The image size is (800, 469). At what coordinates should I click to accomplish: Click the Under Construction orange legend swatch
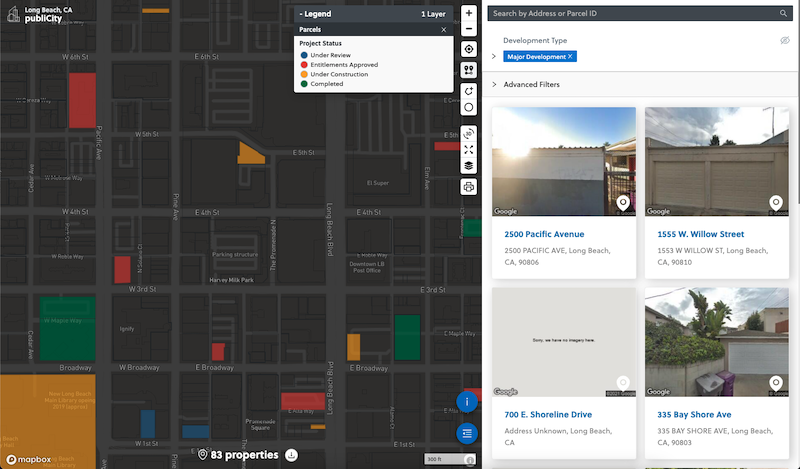click(304, 74)
